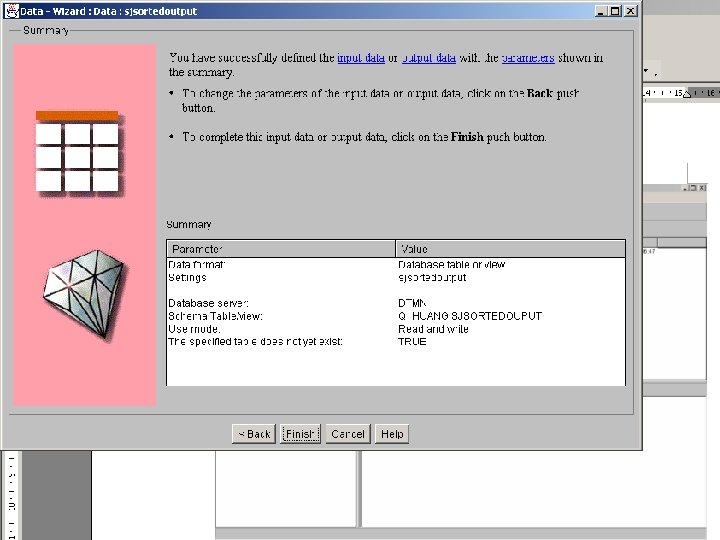The height and width of the screenshot is (540, 720).
Task: Select the 'Database server' row
Action: (x=396, y=303)
